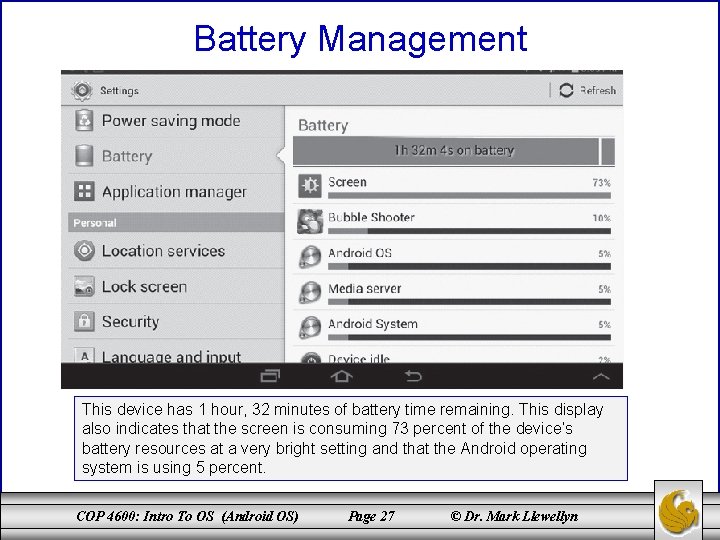Click the Battery icon in sidebar
Image resolution: width=720 pixels, height=540 pixels.
pos(84,156)
